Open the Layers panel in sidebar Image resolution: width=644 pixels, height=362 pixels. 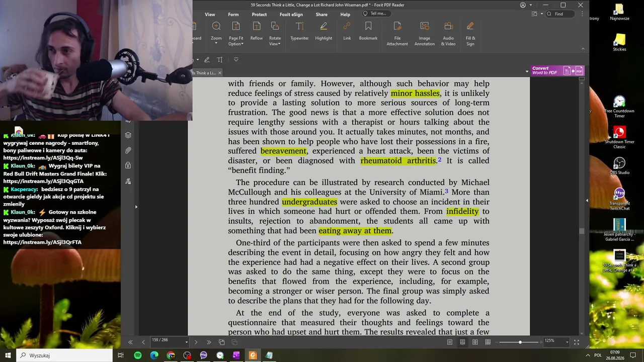point(128,135)
